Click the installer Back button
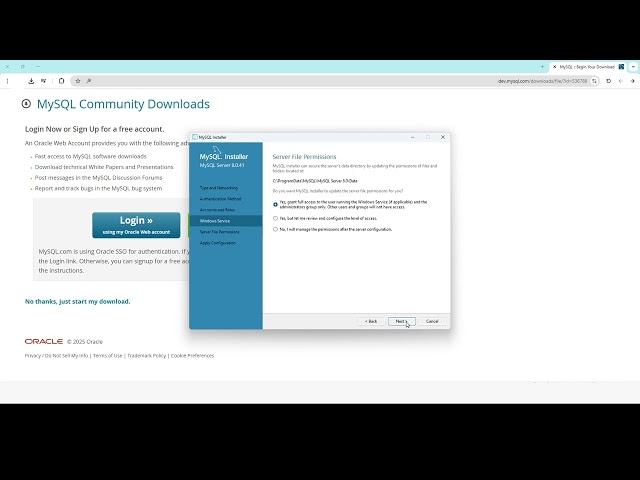The height and width of the screenshot is (480, 640). 371,321
